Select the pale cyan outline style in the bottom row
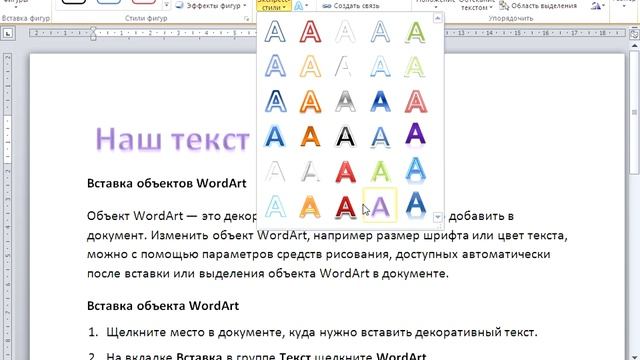Viewport: 640px width, 360px height. [275, 207]
